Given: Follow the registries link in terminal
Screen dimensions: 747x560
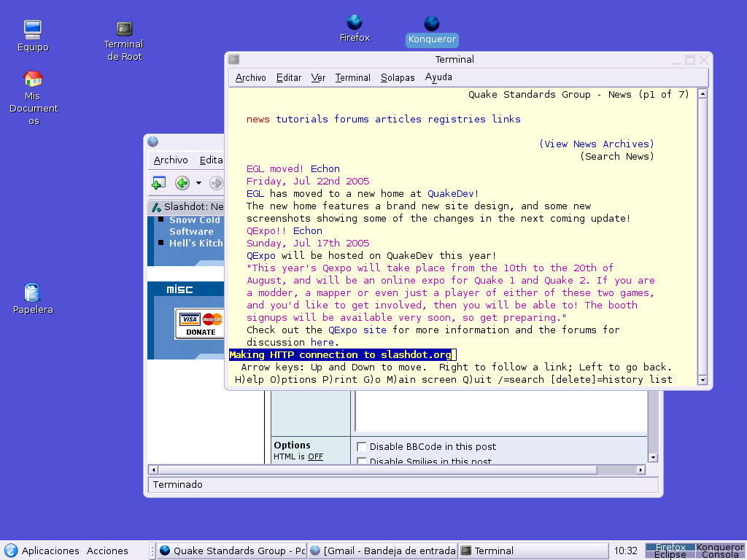Looking at the screenshot, I should [x=457, y=119].
